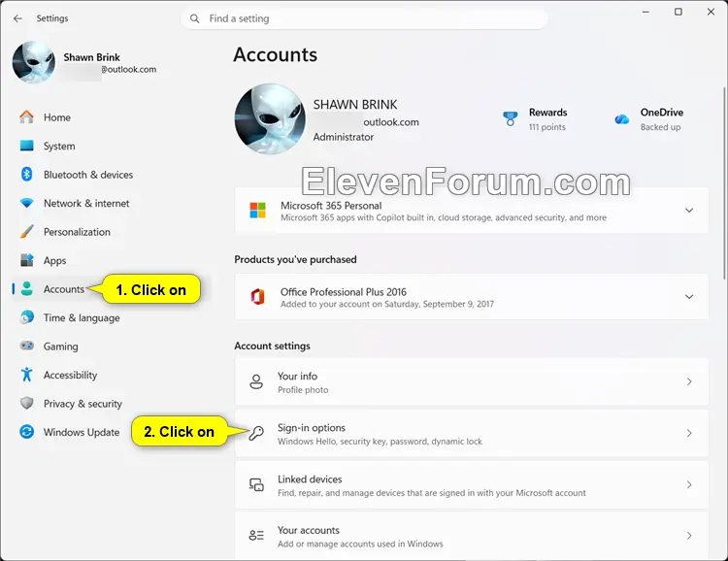Open the Your info chevron
This screenshot has width=728, height=561.
click(689, 381)
